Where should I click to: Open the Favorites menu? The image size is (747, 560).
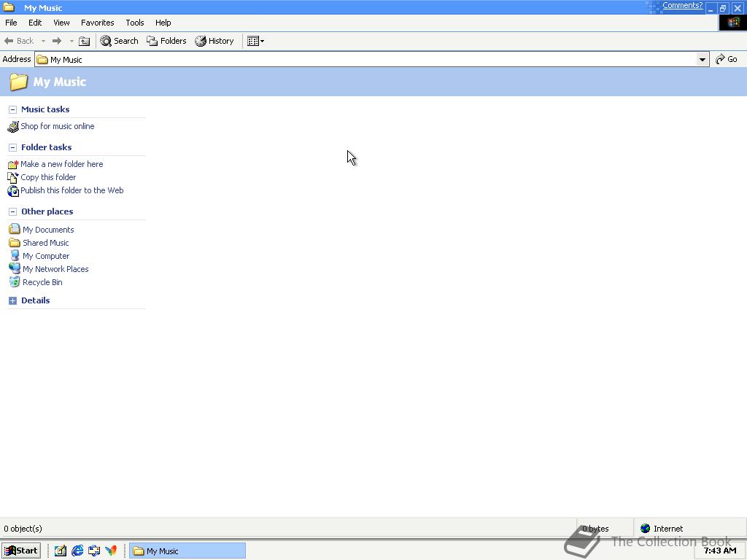click(97, 23)
